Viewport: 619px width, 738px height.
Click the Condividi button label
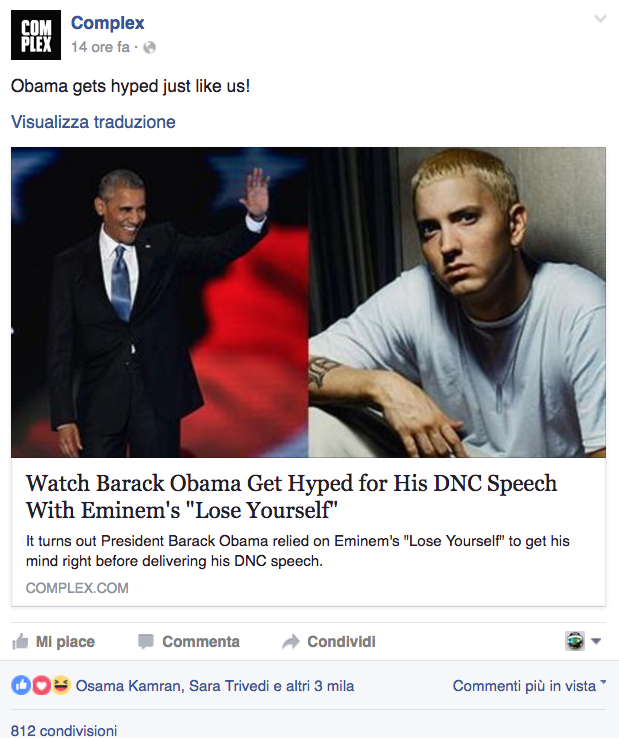[341, 642]
